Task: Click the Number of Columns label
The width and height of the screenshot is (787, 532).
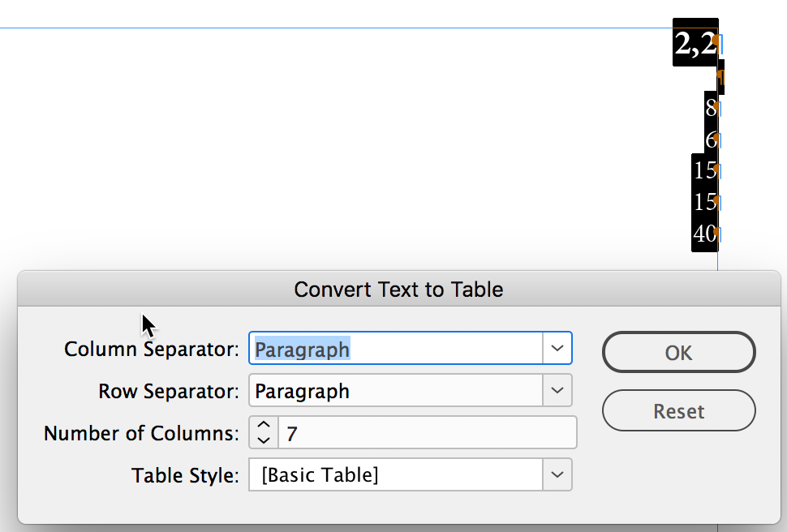Action: 141,433
